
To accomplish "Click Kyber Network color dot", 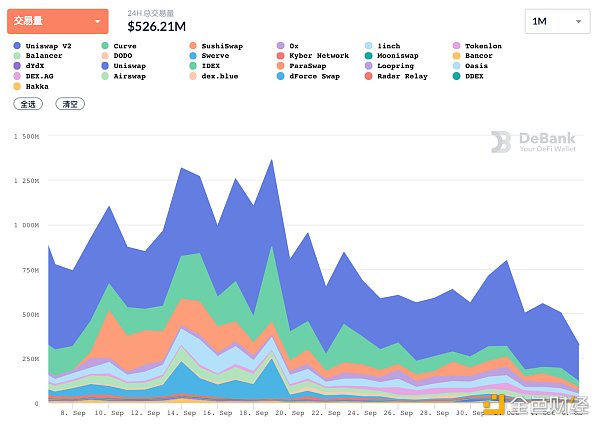I will (x=280, y=55).
